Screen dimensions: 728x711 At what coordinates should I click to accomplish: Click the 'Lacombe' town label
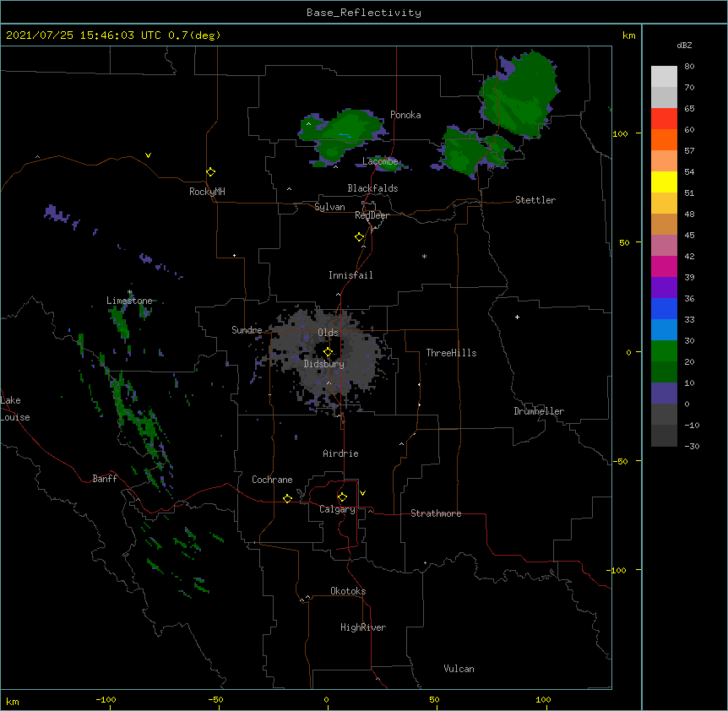click(x=380, y=161)
